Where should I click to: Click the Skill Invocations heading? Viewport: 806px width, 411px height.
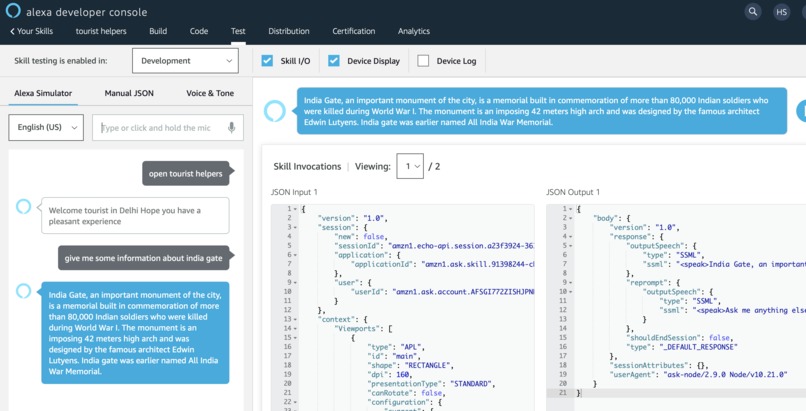pyautogui.click(x=307, y=166)
